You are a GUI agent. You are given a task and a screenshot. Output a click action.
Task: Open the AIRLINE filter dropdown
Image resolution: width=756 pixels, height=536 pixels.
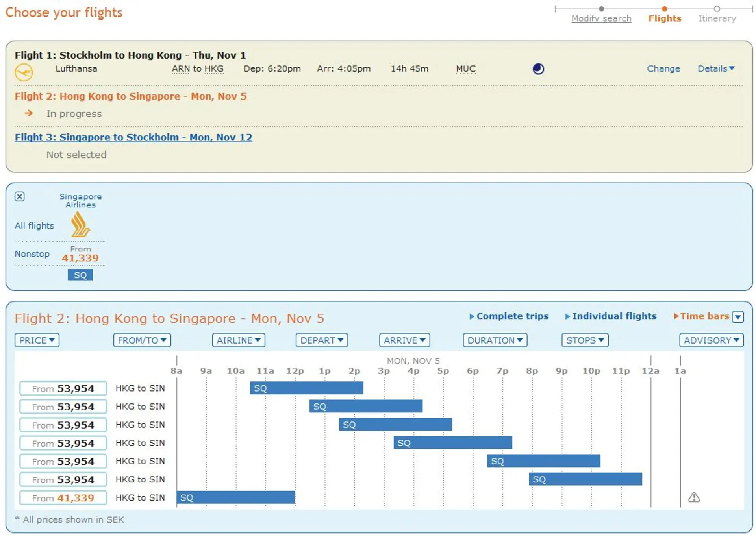(x=239, y=340)
